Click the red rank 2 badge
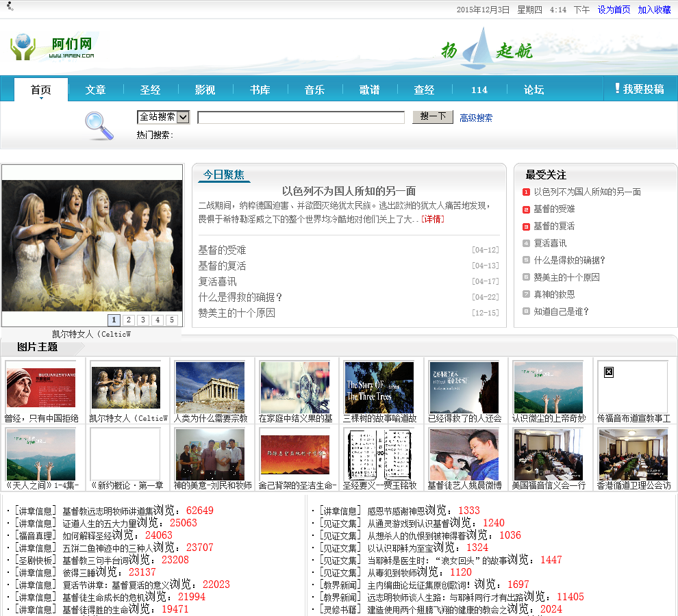This screenshot has height=616, width=678. coord(526,209)
